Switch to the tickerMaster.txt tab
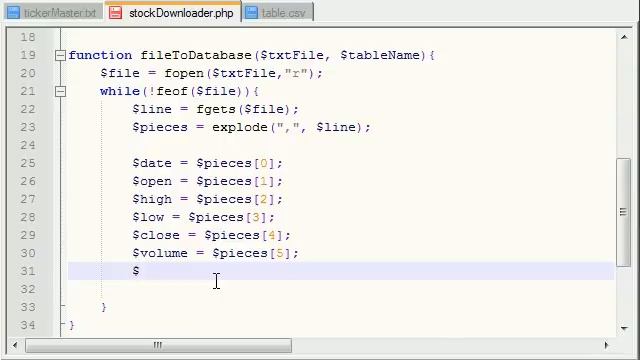The image size is (640, 360). (x=52, y=13)
